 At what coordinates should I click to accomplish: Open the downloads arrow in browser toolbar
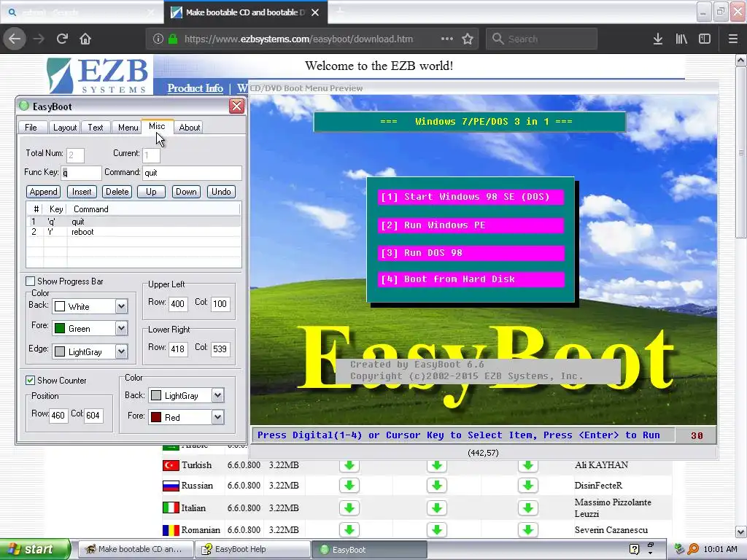pos(658,39)
